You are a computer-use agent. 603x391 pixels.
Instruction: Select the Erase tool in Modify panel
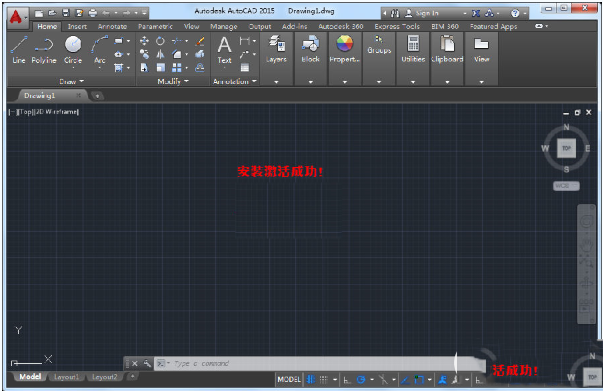[x=200, y=41]
